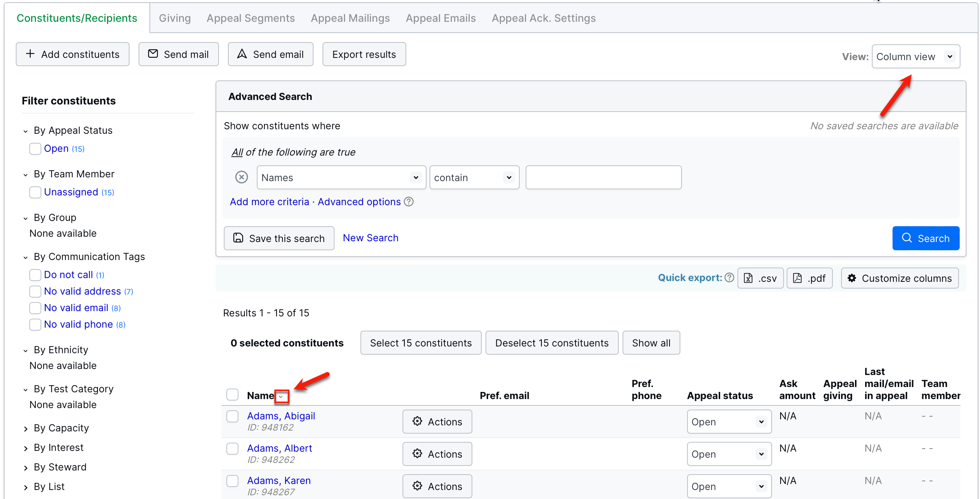Click the remove criteria X icon
Screen dimensions: 980x499
click(241, 177)
